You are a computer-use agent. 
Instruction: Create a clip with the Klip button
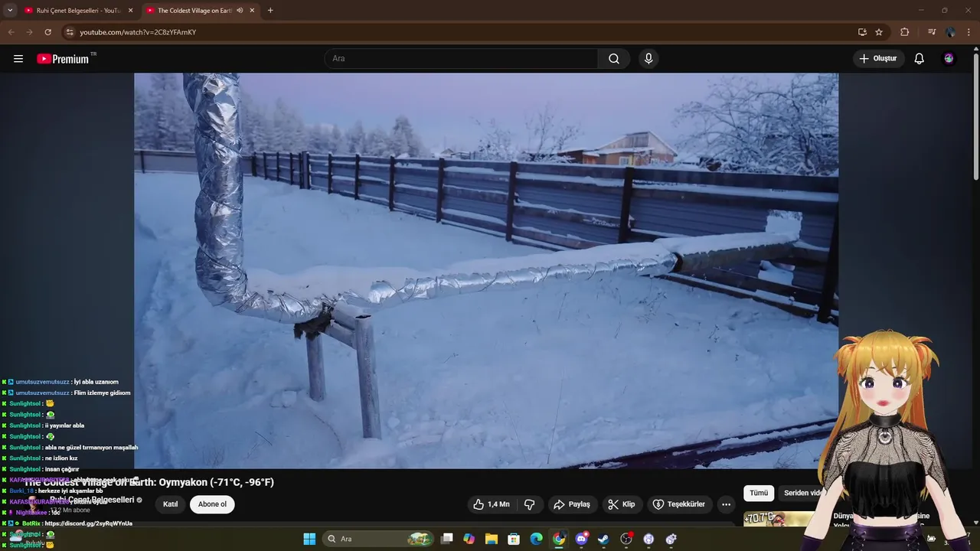tap(622, 504)
